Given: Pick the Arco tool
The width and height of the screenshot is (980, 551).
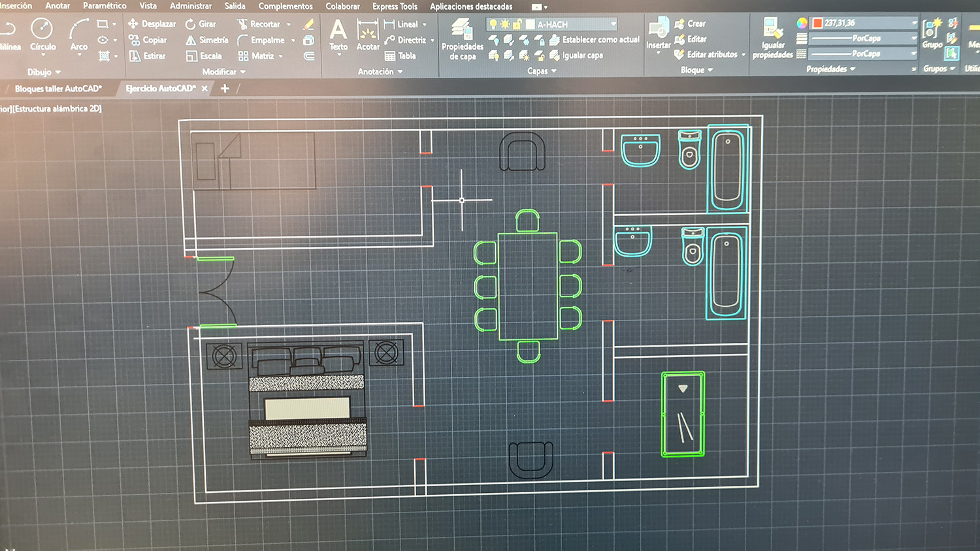Looking at the screenshot, I should 79,34.
